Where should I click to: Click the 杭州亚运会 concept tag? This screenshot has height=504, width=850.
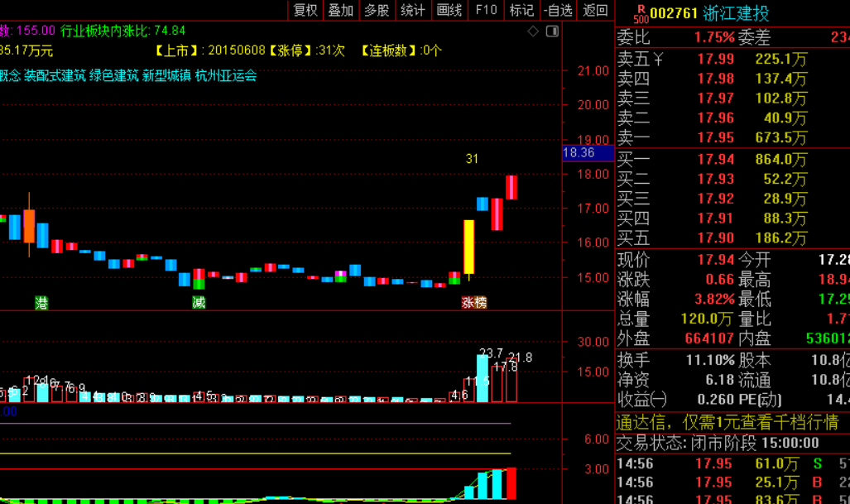(226, 75)
